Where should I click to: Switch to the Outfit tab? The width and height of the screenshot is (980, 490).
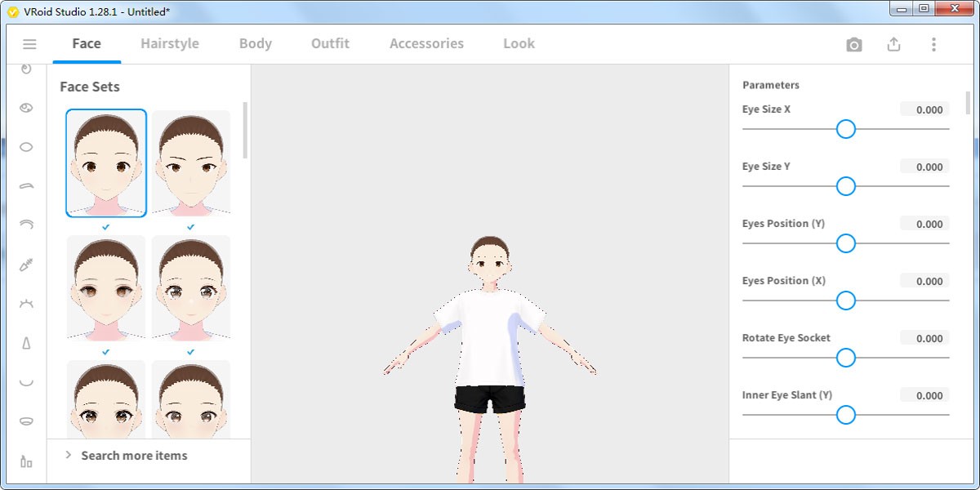tap(330, 43)
